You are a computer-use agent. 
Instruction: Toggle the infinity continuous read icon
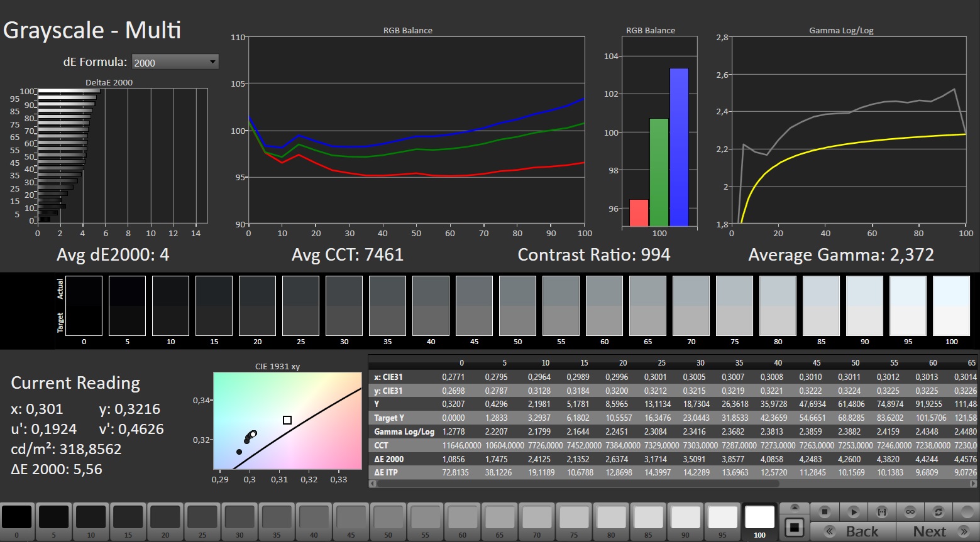coord(910,512)
